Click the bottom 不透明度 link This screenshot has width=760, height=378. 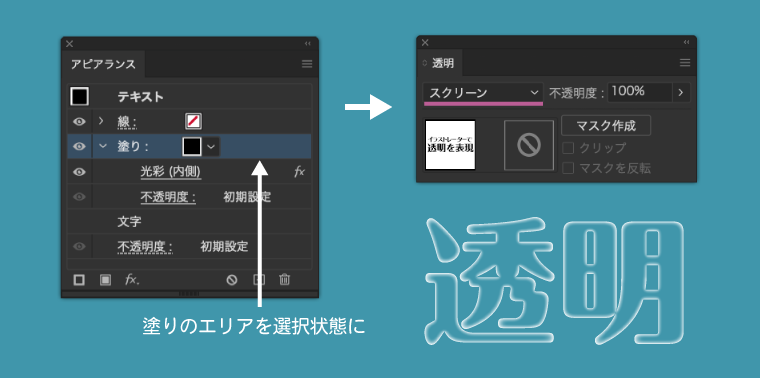tap(145, 247)
